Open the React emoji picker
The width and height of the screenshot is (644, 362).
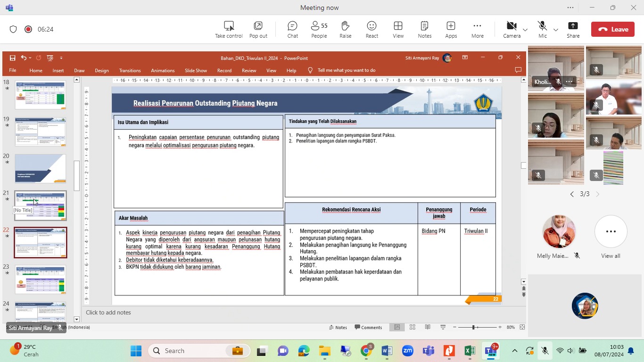(372, 29)
